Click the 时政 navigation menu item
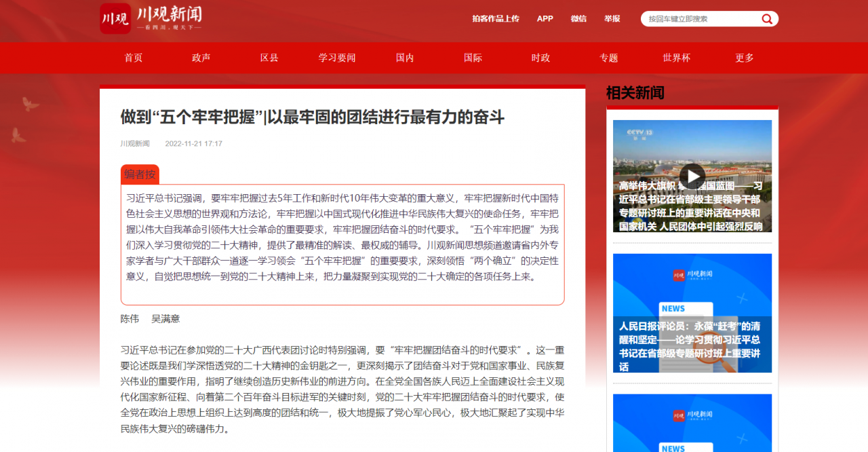868x452 pixels. (x=540, y=58)
